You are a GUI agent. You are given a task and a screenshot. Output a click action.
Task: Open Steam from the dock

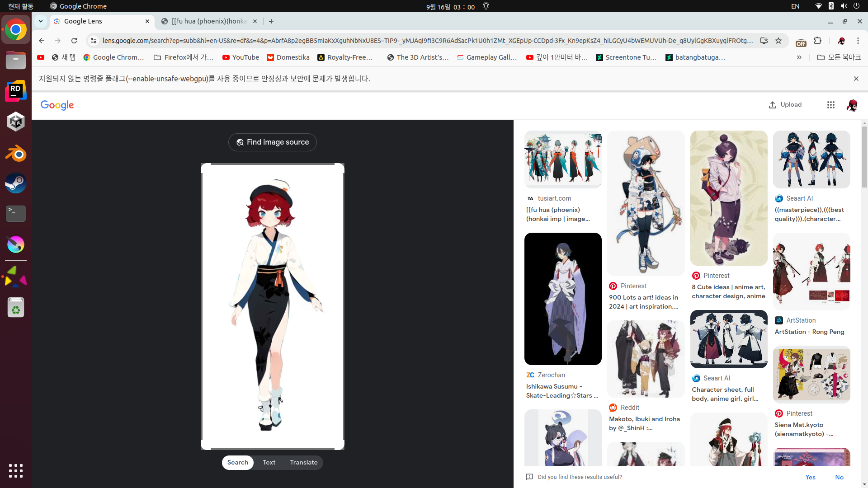(x=16, y=183)
